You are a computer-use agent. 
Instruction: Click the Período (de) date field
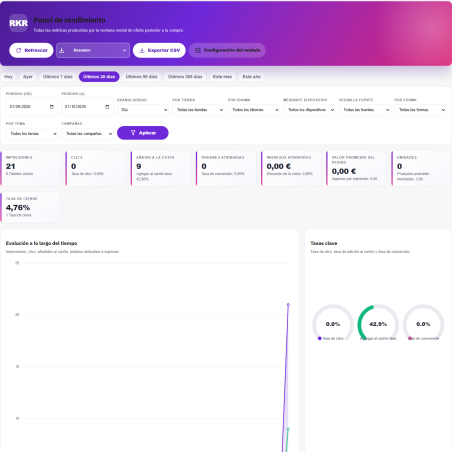[x=32, y=107]
